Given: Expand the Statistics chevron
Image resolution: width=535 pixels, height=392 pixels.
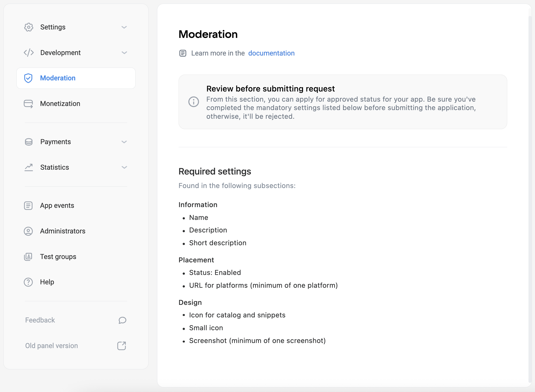Looking at the screenshot, I should pos(124,167).
